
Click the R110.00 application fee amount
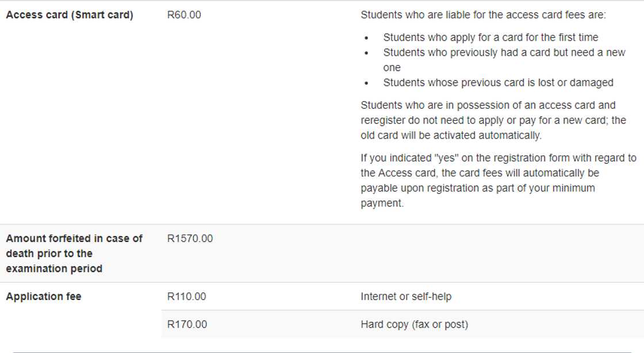point(186,297)
